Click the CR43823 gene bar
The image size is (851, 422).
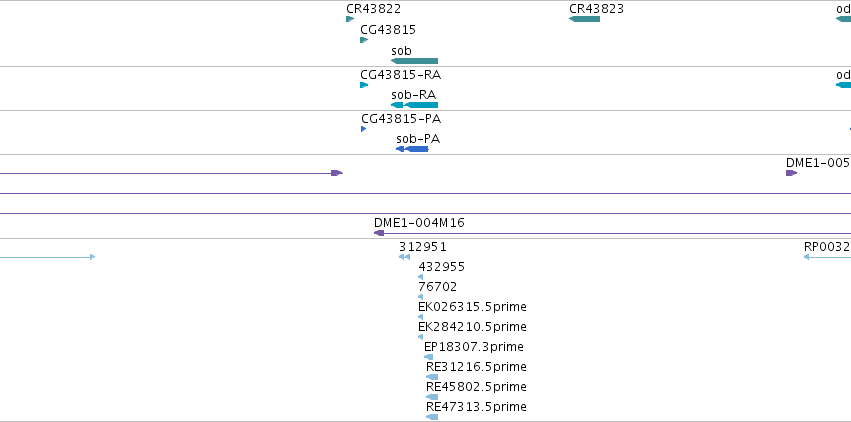click(x=585, y=19)
